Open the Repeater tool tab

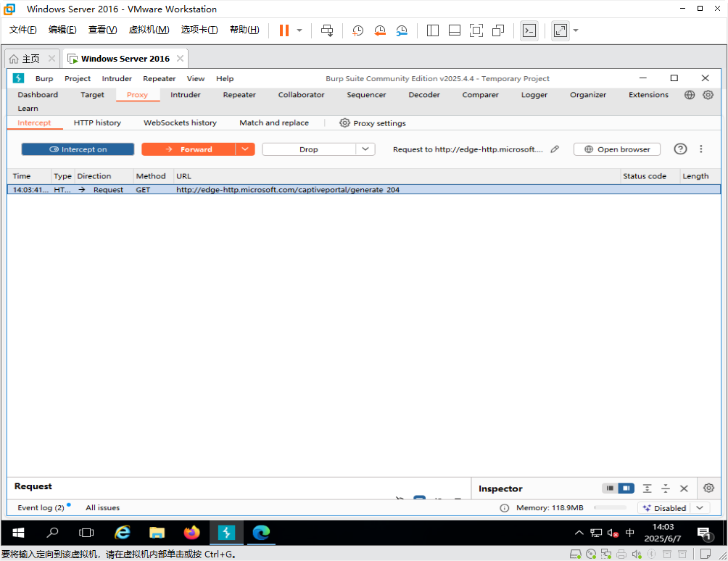click(239, 95)
